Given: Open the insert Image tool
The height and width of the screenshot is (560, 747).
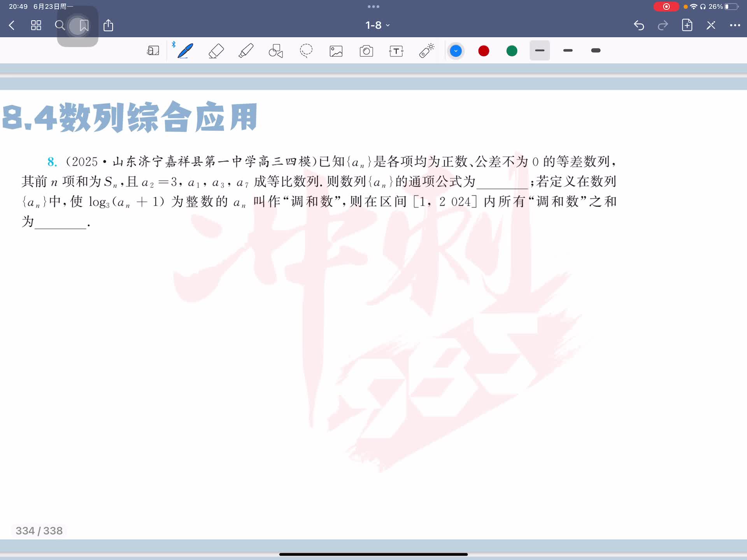Looking at the screenshot, I should pos(336,51).
